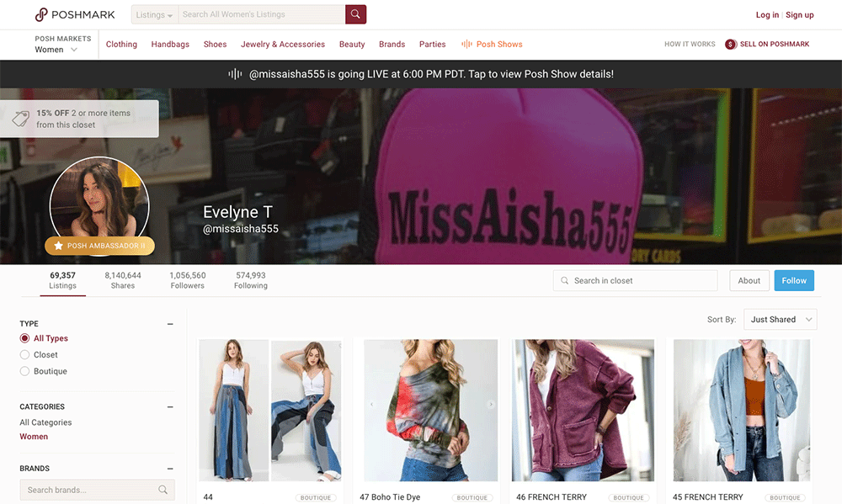Open the Just Shared sort dropdown
This screenshot has width=842, height=504.
(782, 320)
